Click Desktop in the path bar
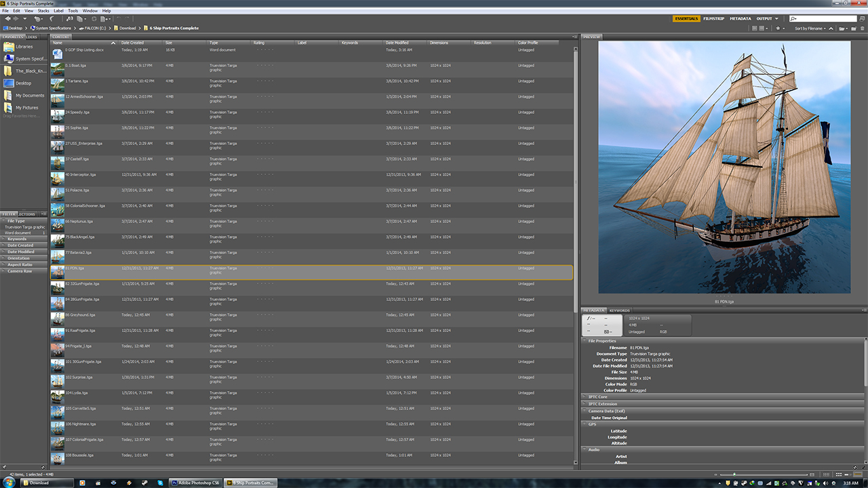The image size is (868, 488). [13, 28]
